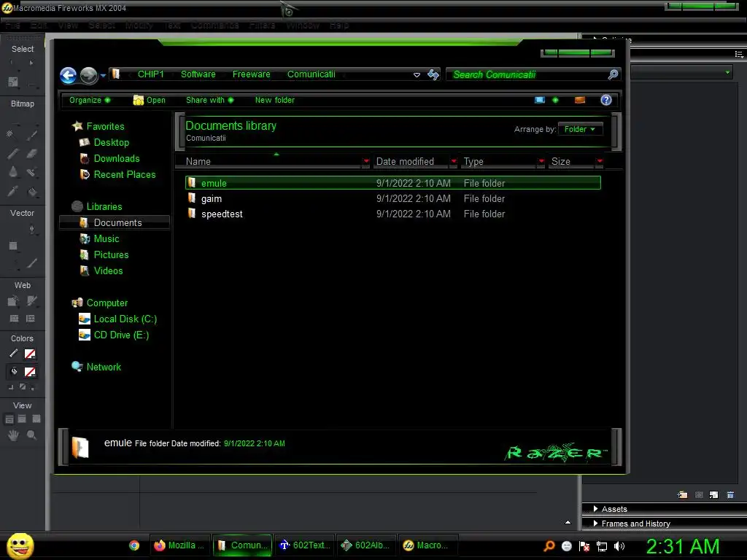This screenshot has height=560, width=747.
Task: Set No Stroke or Fill color
Action: pos(23,387)
